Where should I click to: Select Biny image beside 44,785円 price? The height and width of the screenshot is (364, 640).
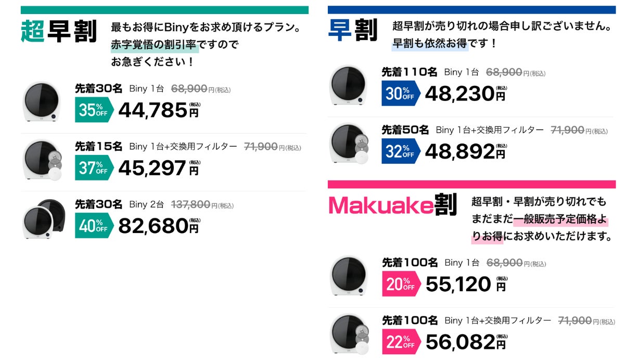(42, 102)
